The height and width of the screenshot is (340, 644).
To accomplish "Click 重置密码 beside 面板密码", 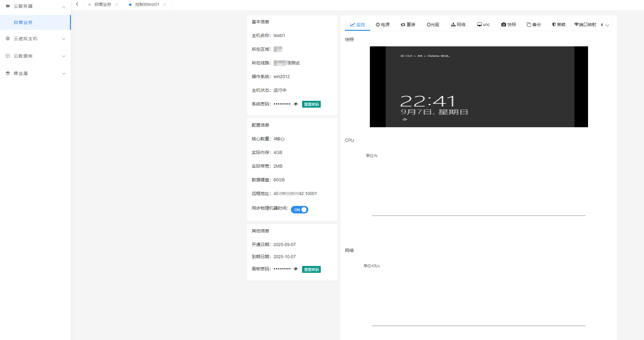I will (311, 269).
